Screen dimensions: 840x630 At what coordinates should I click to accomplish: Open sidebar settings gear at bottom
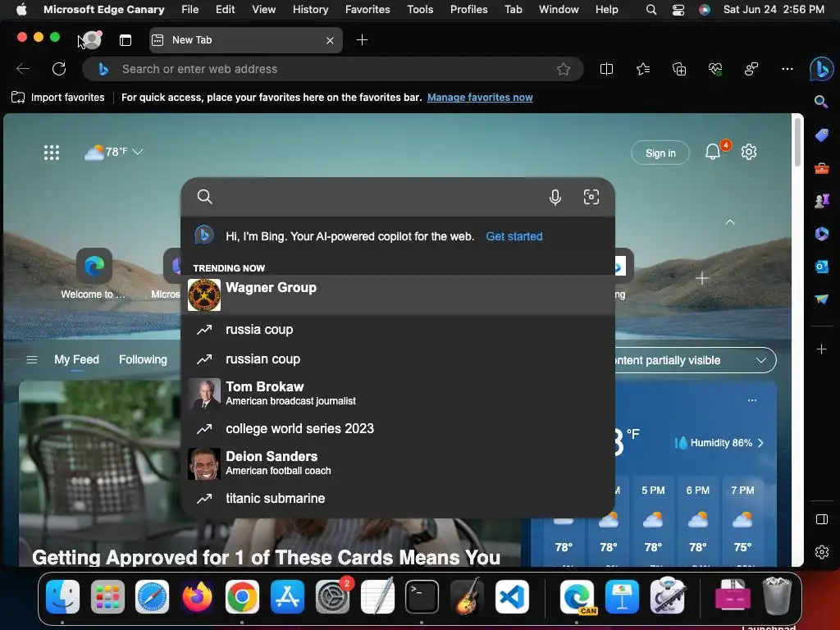[821, 552]
